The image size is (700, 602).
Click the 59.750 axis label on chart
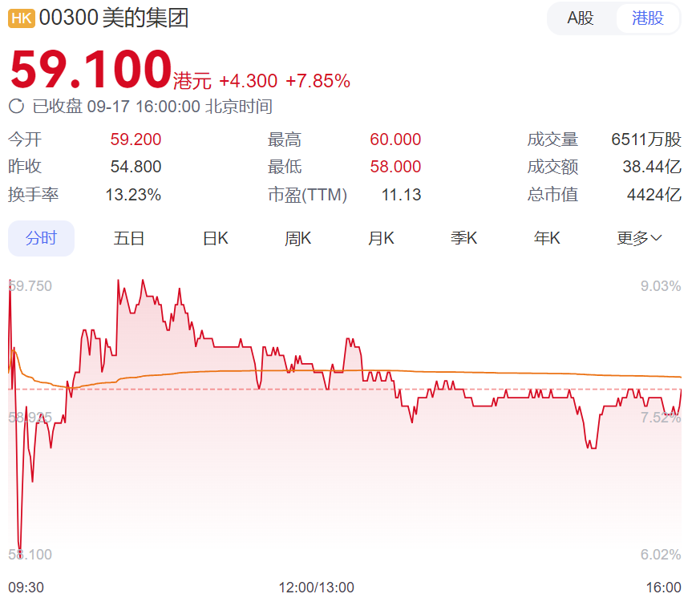point(30,286)
